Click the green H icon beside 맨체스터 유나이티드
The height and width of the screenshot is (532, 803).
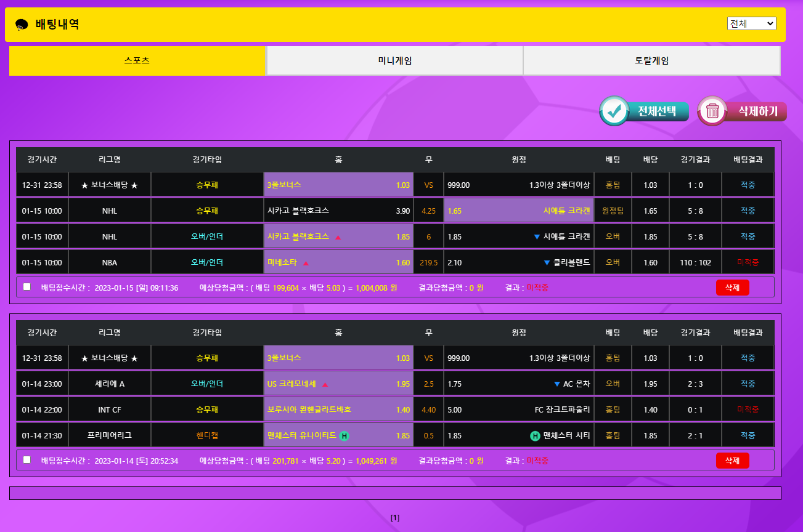[344, 436]
